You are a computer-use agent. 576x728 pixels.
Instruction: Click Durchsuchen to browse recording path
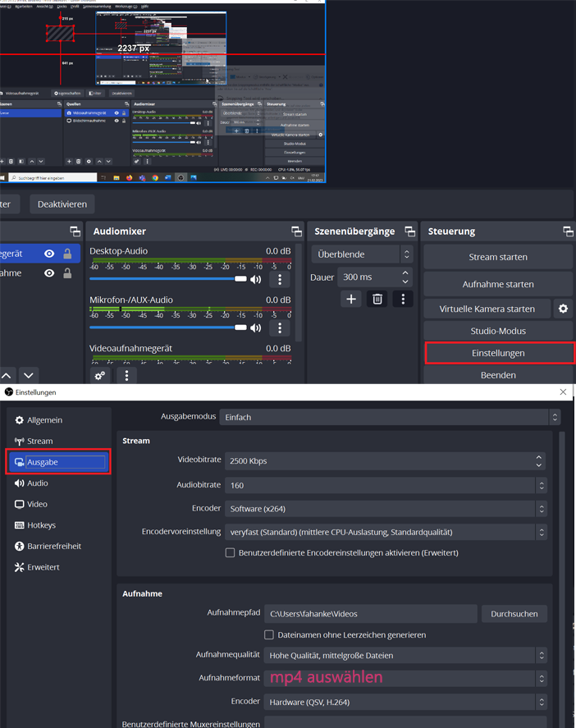tap(514, 613)
